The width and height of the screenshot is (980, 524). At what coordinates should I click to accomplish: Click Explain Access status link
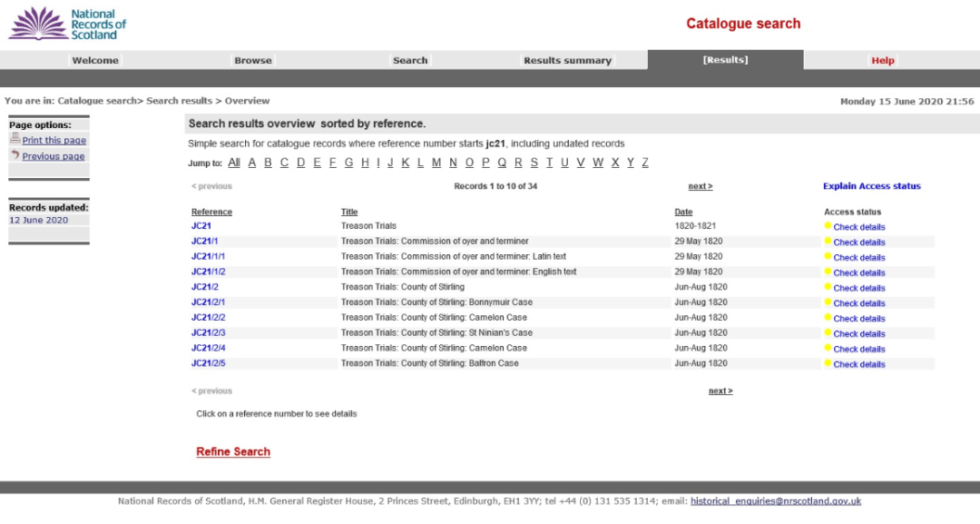tap(871, 186)
